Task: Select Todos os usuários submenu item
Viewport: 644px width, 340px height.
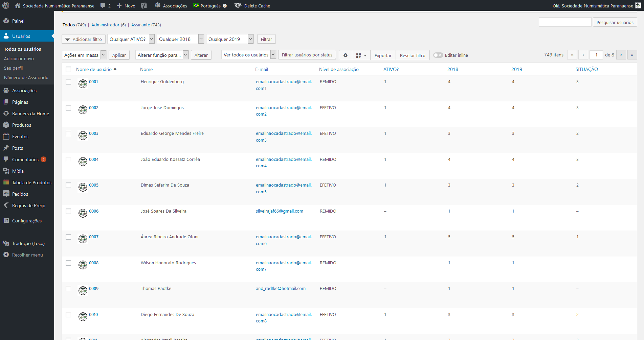Action: 22,49
